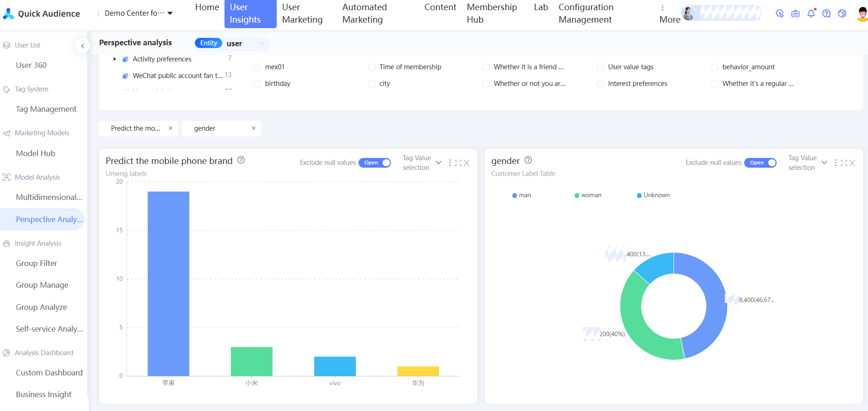Viewport: 868px width, 411px height.
Task: Remove the 'Predict the mo...' tag chip
Action: tap(170, 128)
